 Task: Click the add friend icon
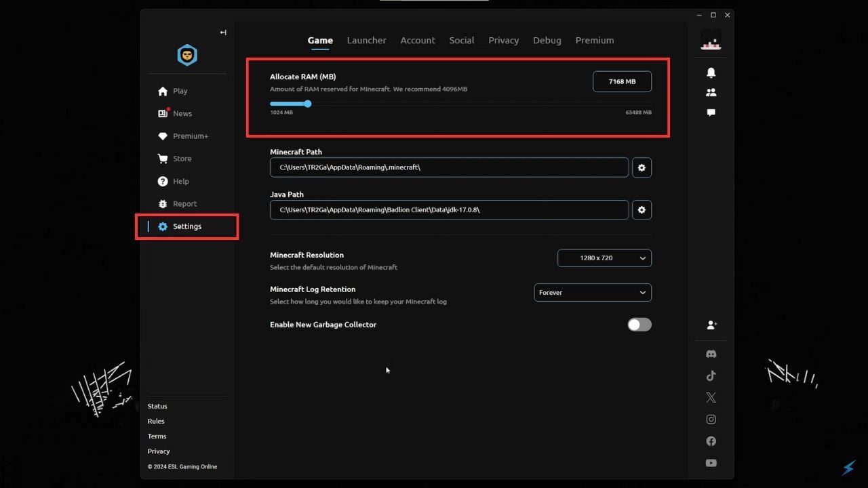[x=711, y=325]
